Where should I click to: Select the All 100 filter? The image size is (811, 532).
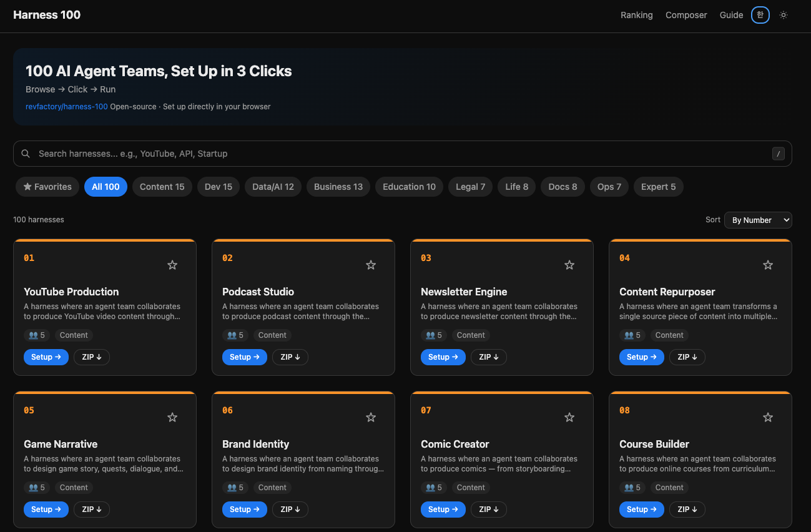[x=106, y=187]
